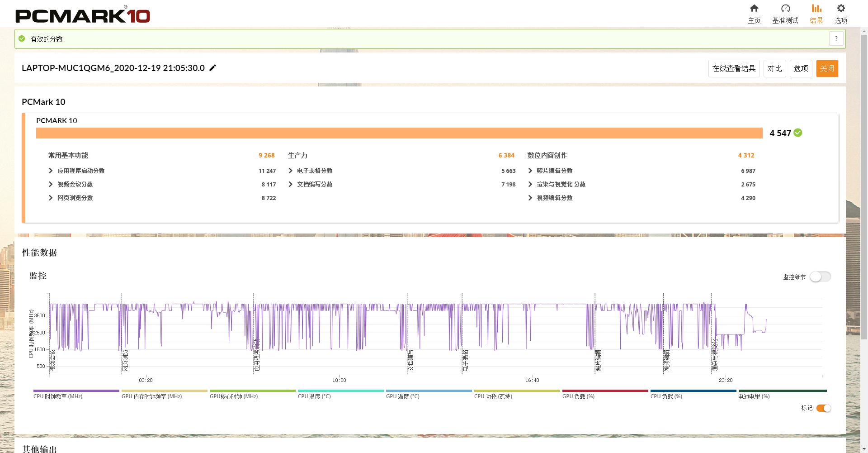The image size is (868, 453).
Task: Click the green valid-score check icon beside 有效的分数
Action: coord(22,39)
